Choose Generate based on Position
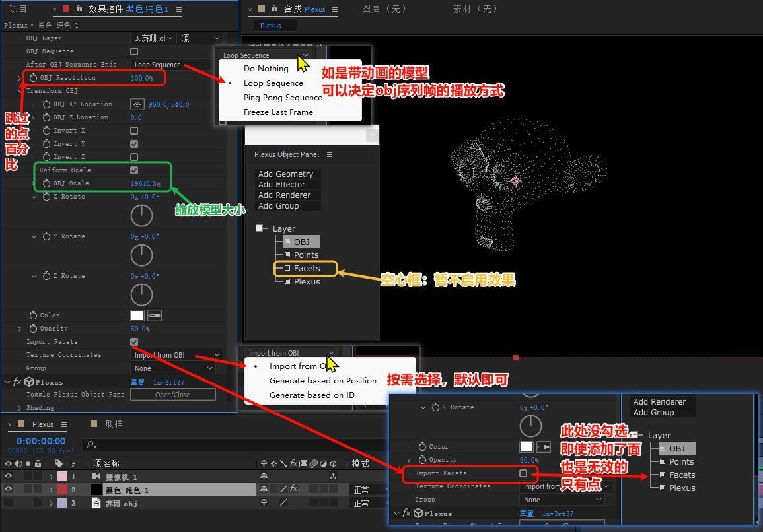This screenshot has width=763, height=532. (x=323, y=381)
